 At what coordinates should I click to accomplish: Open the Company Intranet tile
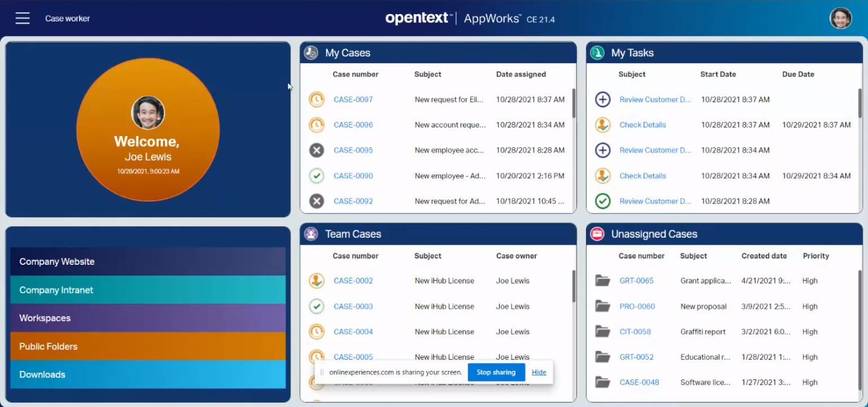(x=148, y=290)
